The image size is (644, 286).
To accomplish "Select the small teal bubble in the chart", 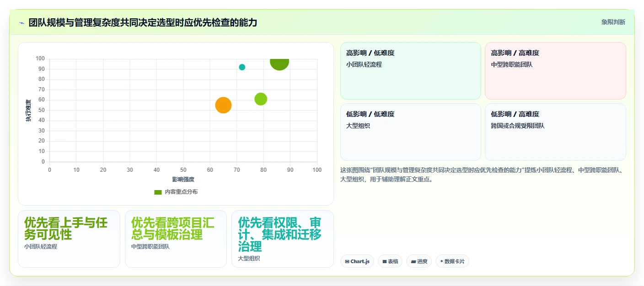I will tap(242, 67).
